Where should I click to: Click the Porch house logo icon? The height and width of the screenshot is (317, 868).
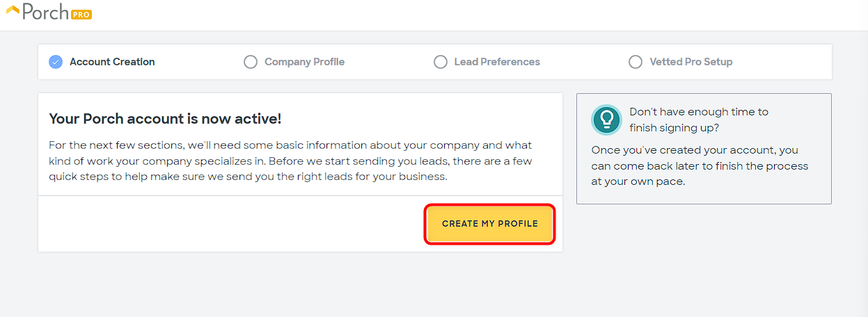click(x=13, y=9)
